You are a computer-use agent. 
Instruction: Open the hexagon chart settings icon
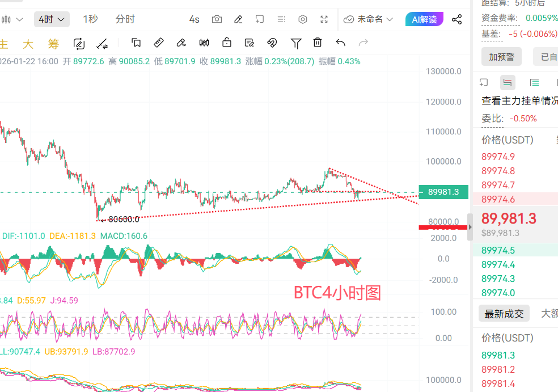coord(303,19)
